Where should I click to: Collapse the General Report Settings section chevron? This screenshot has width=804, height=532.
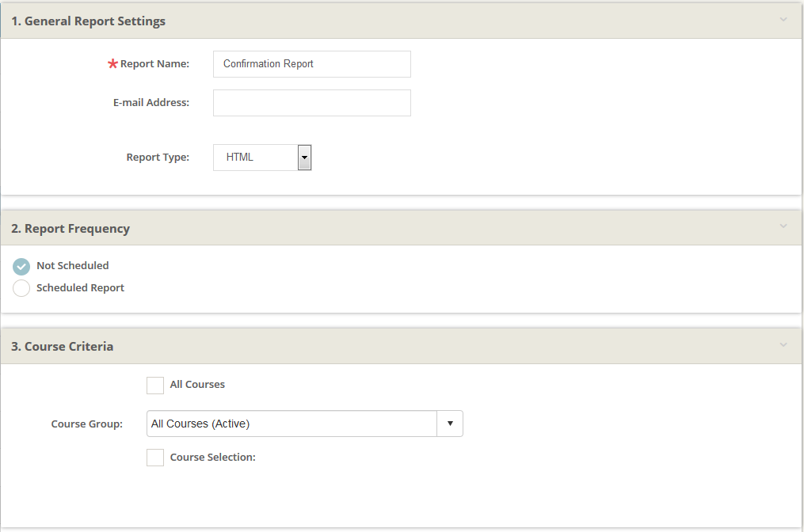[x=783, y=20]
